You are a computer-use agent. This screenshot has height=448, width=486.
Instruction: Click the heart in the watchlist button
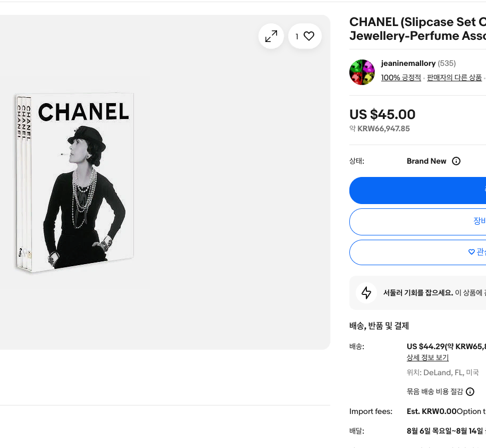tap(472, 252)
